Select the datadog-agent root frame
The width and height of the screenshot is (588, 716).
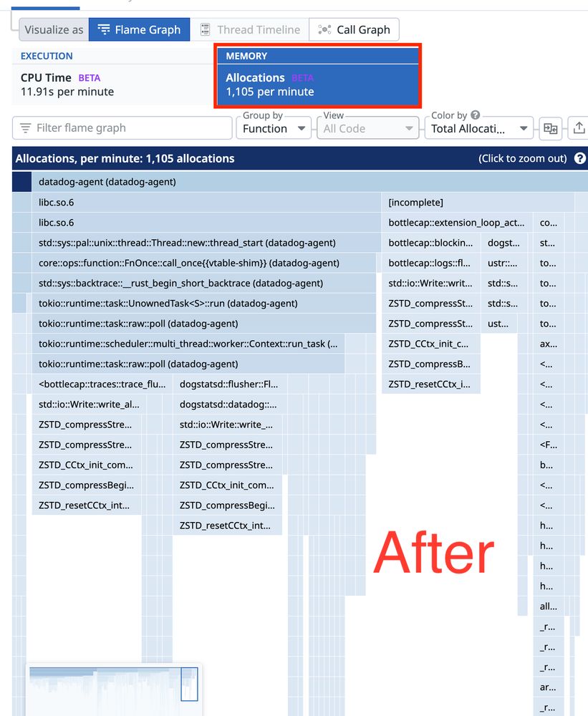(310, 182)
